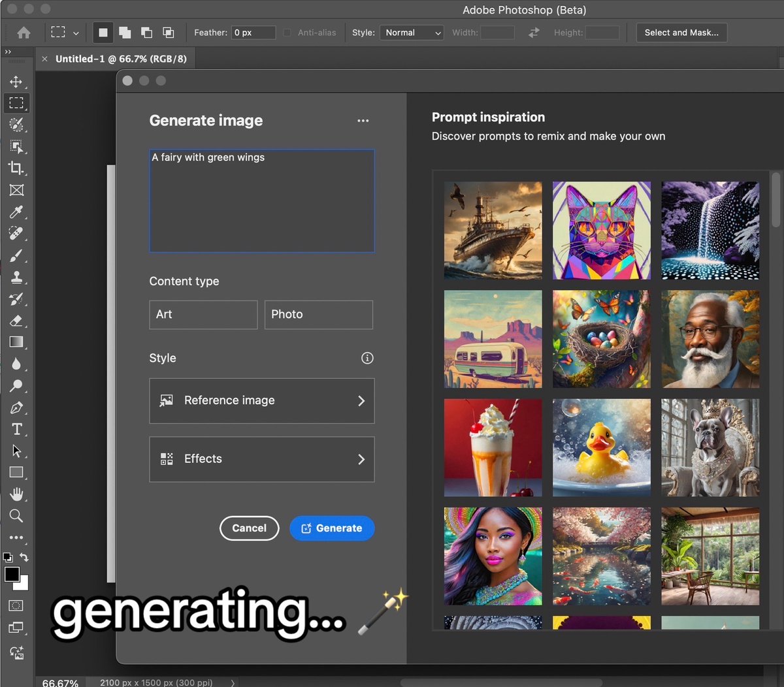Image resolution: width=784 pixels, height=687 pixels.
Task: Select the Dodge tool
Action: 16,385
